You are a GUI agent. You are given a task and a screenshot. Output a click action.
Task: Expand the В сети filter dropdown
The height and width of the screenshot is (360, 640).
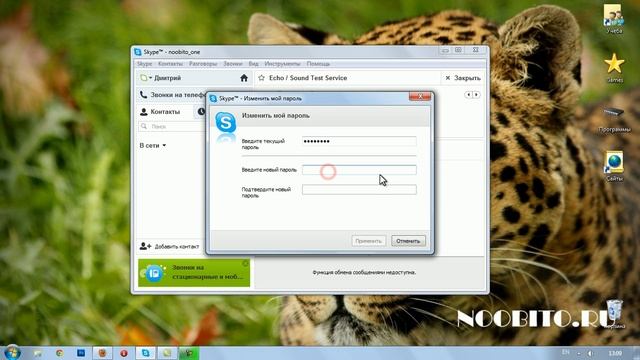[x=153, y=145]
